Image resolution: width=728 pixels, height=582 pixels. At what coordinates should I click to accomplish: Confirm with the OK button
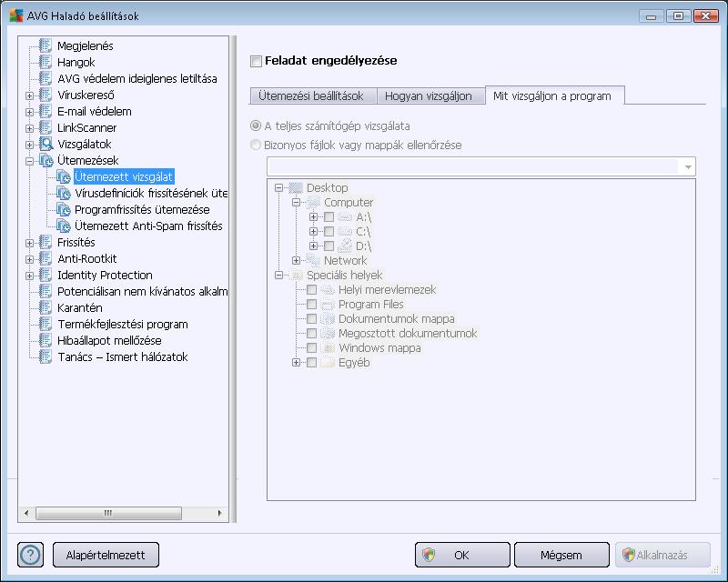pyautogui.click(x=462, y=555)
